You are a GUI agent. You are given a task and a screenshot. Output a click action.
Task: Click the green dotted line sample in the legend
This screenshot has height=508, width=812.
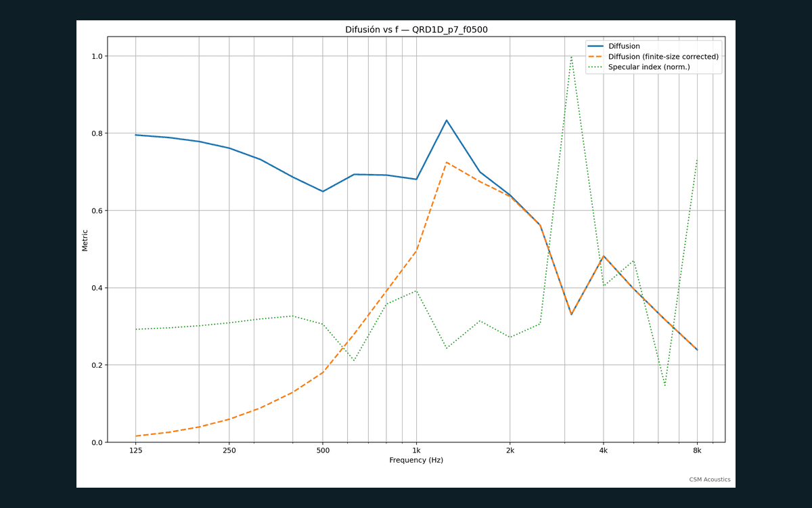(x=596, y=67)
